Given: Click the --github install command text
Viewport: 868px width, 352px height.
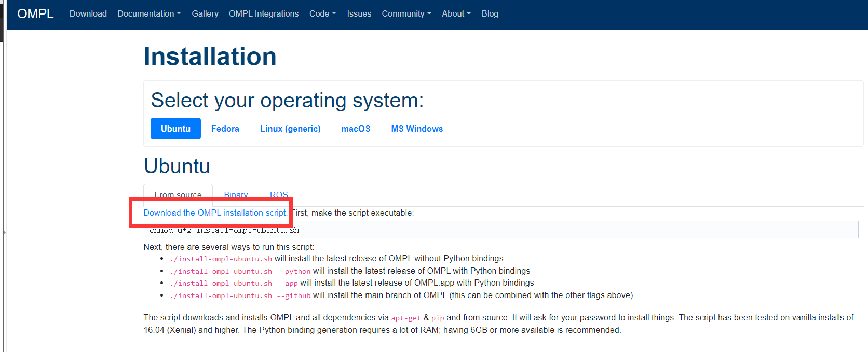Looking at the screenshot, I should (x=240, y=295).
